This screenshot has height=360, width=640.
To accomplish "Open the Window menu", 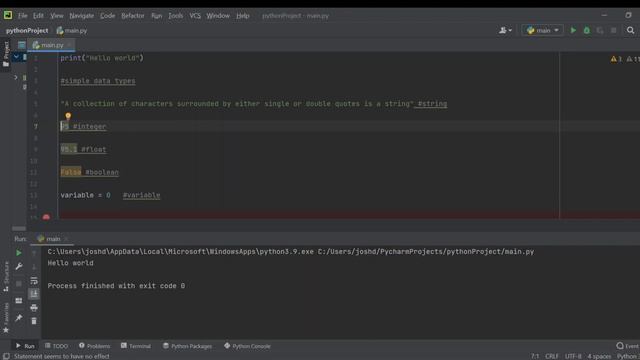I will [x=218, y=16].
